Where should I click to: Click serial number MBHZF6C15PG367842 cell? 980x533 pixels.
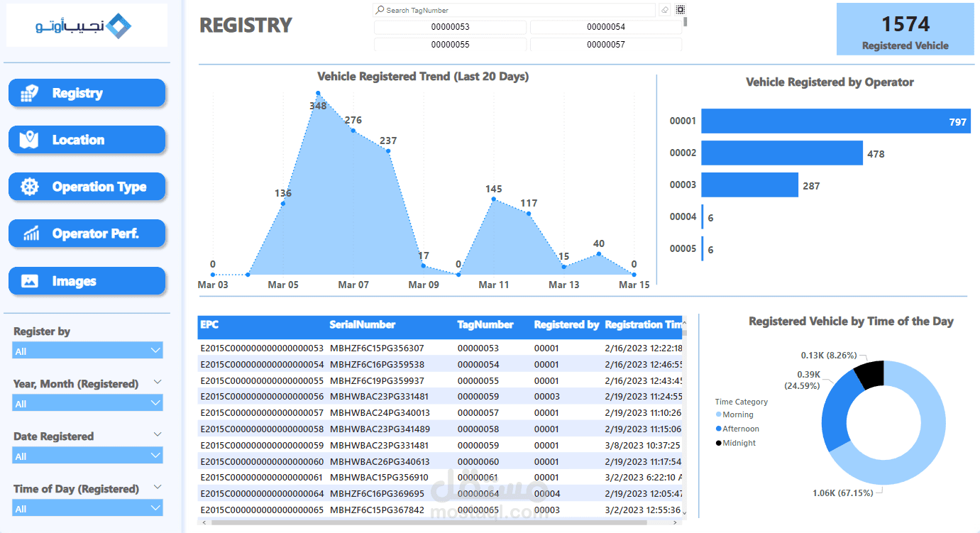point(377,510)
